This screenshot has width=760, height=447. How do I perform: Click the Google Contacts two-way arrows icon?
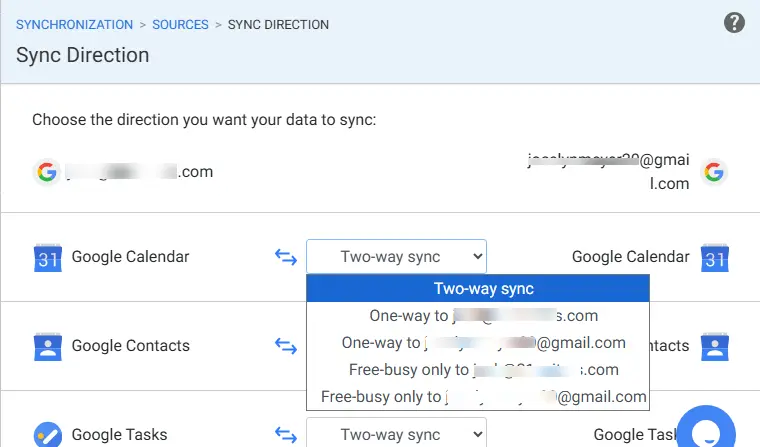286,346
